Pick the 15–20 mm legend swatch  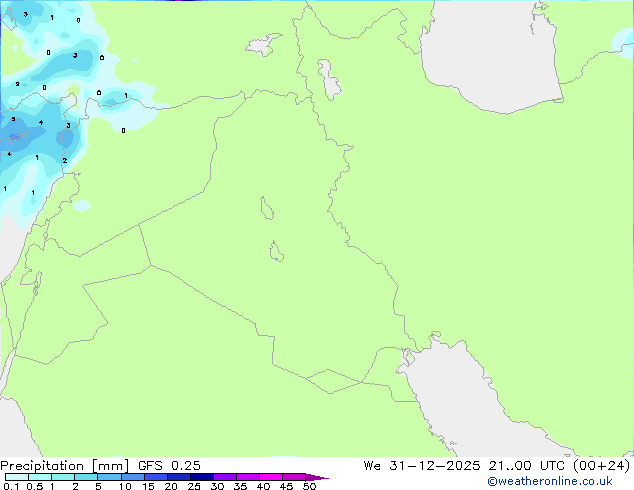coord(155,477)
